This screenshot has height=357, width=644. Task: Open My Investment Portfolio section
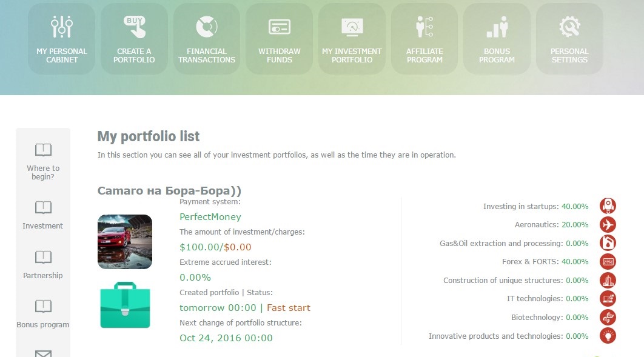tap(352, 39)
